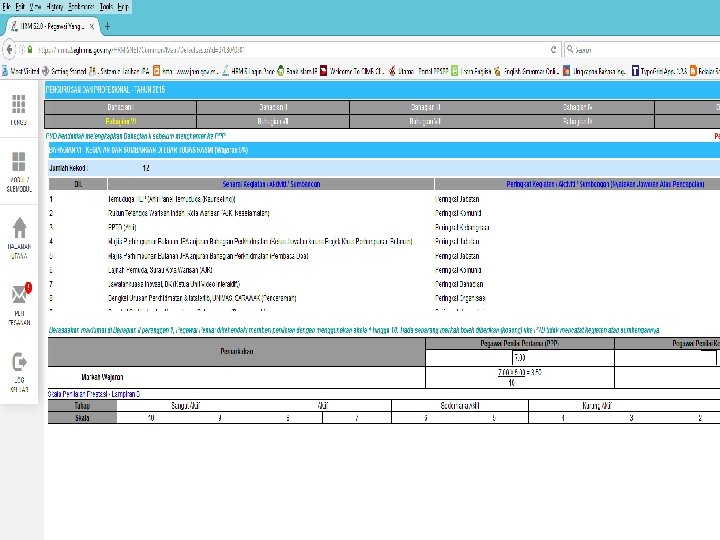This screenshot has width=720, height=540.
Task: Click the Markah Wajaran label
Action: coord(102,377)
